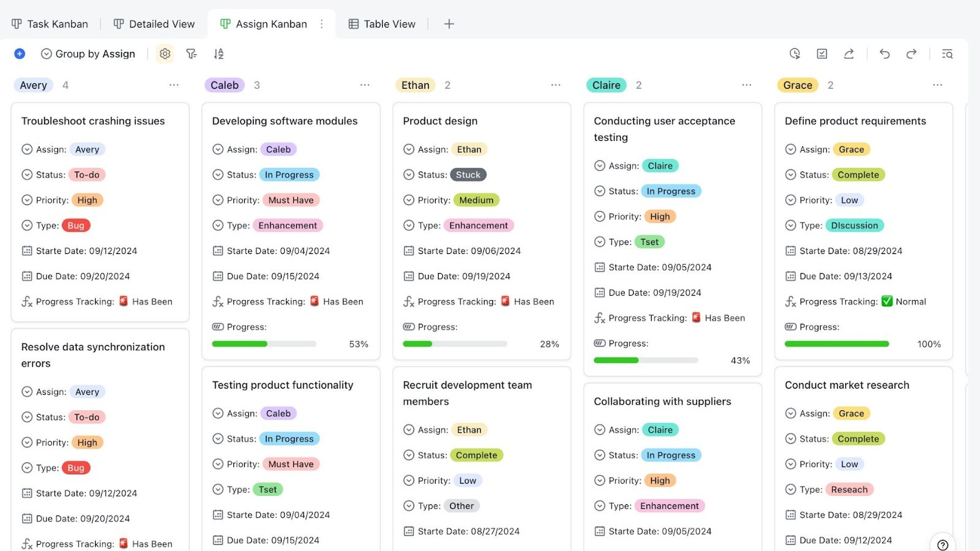Image resolution: width=980 pixels, height=551 pixels.
Task: Open the search-in-view icon
Action: tap(947, 54)
